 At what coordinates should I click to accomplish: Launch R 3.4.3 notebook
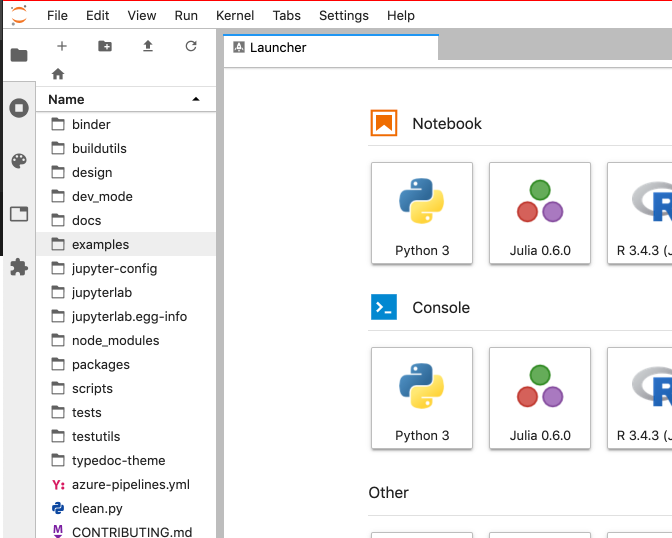tap(640, 213)
